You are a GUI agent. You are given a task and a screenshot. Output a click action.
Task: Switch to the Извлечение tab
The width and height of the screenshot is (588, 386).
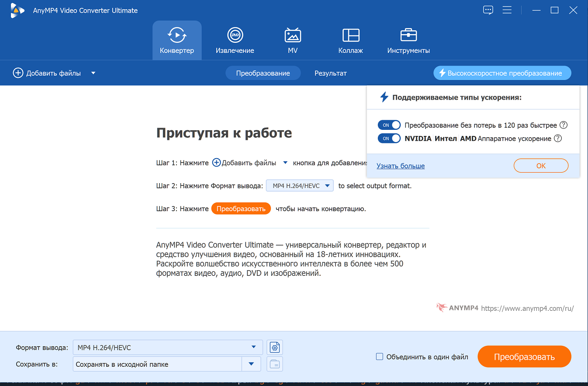(x=235, y=40)
